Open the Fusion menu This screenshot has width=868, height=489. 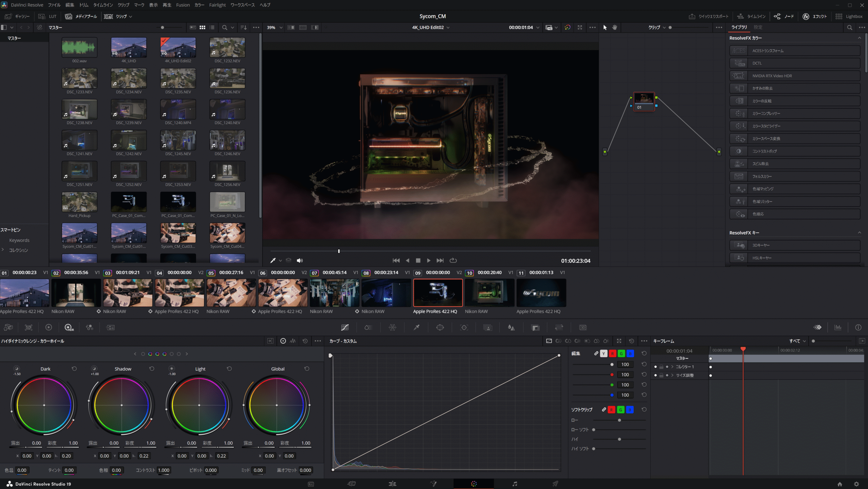183,5
